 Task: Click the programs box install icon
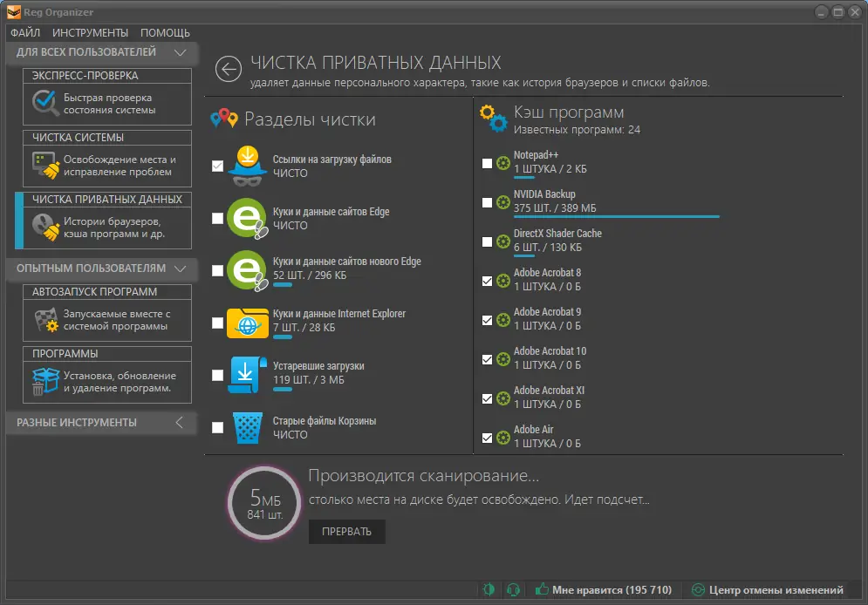pyautogui.click(x=45, y=381)
